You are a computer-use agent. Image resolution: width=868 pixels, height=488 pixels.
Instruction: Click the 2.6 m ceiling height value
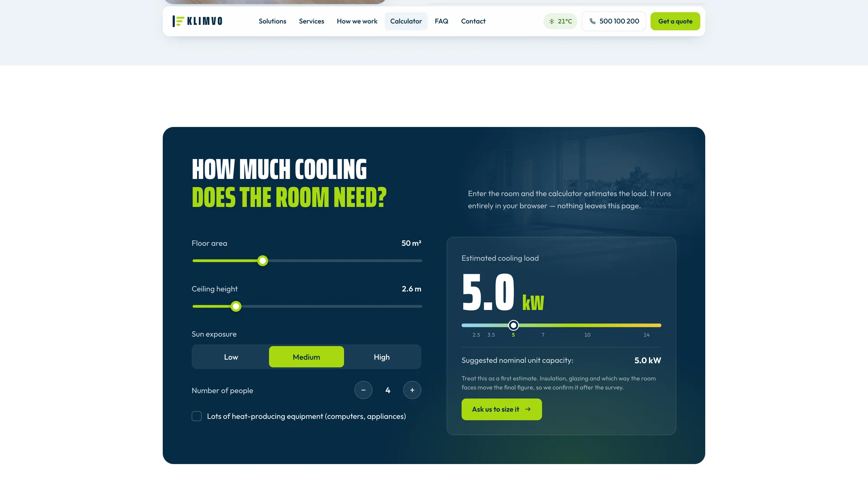coord(411,289)
